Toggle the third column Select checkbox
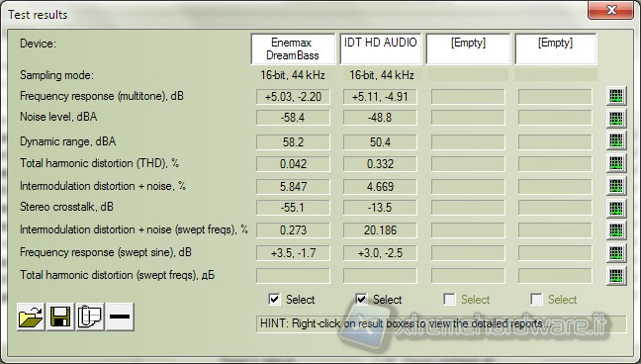The image size is (641, 364). click(449, 300)
